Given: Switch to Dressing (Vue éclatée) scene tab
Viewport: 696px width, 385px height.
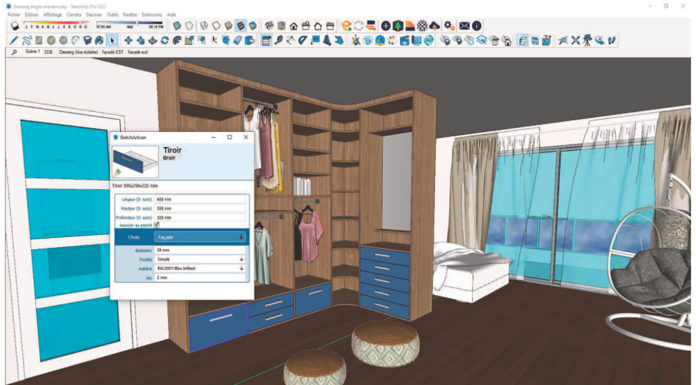Looking at the screenshot, I should (x=78, y=52).
